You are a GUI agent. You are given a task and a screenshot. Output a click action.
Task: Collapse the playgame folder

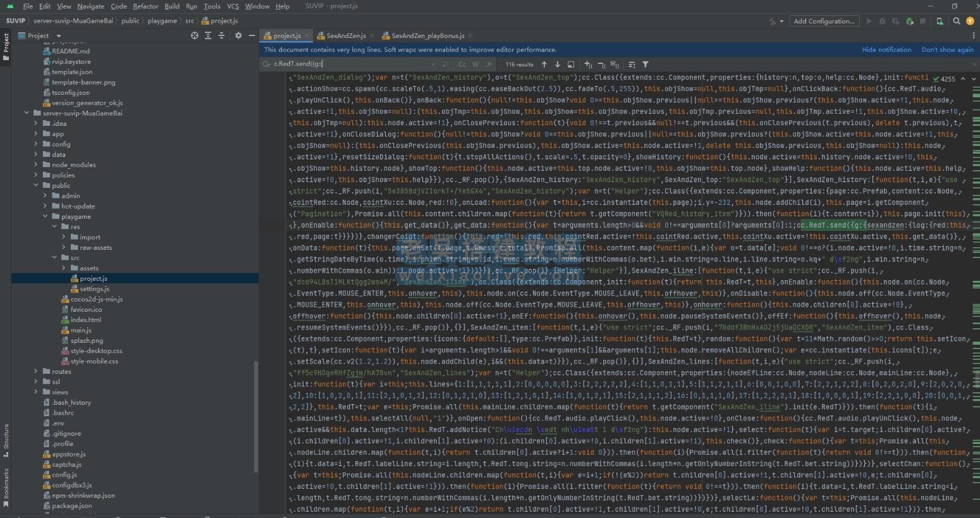point(46,216)
